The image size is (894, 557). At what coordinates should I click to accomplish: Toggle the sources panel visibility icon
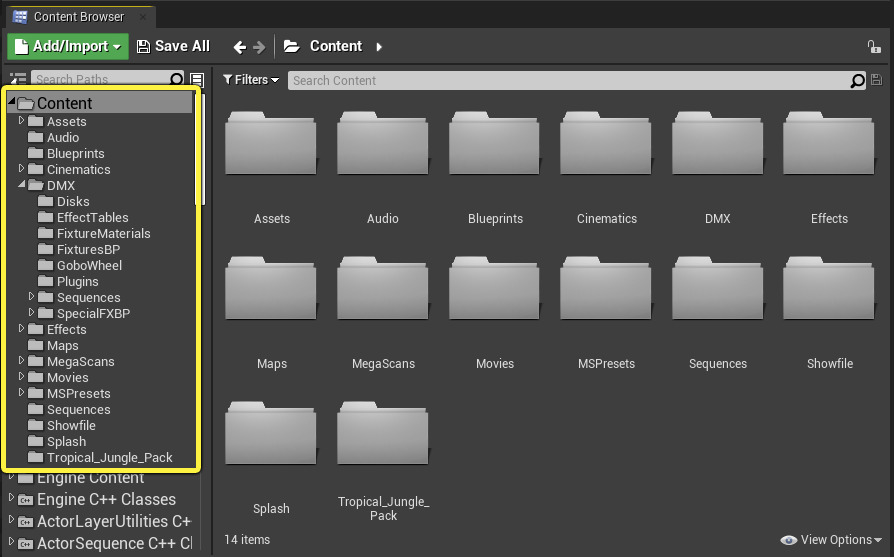18,79
